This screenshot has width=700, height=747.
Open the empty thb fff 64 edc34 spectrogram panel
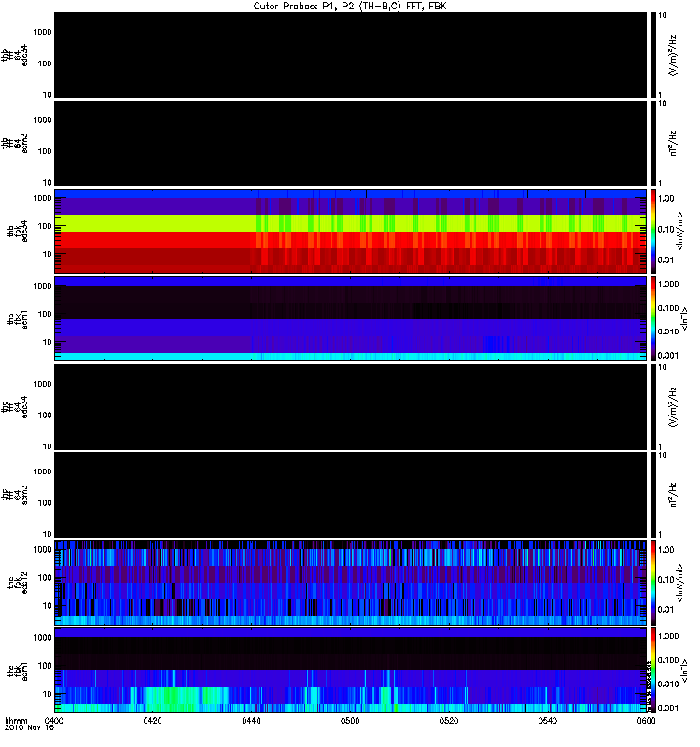click(x=350, y=55)
